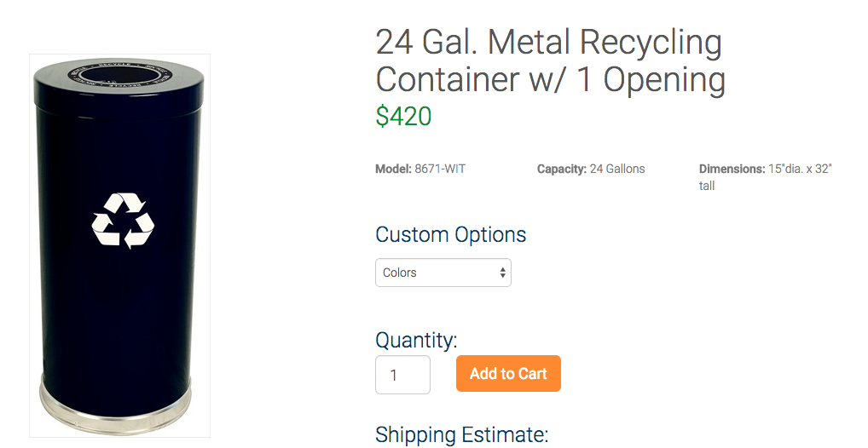Screen dimensions: 868x448
Task: Click the Custom Options heading
Action: point(450,235)
